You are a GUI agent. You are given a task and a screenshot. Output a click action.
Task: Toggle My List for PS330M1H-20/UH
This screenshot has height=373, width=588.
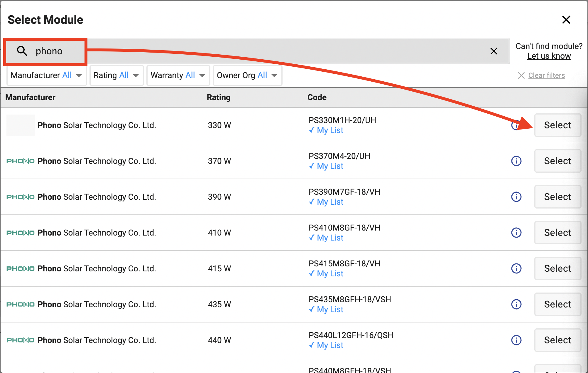[x=326, y=130]
